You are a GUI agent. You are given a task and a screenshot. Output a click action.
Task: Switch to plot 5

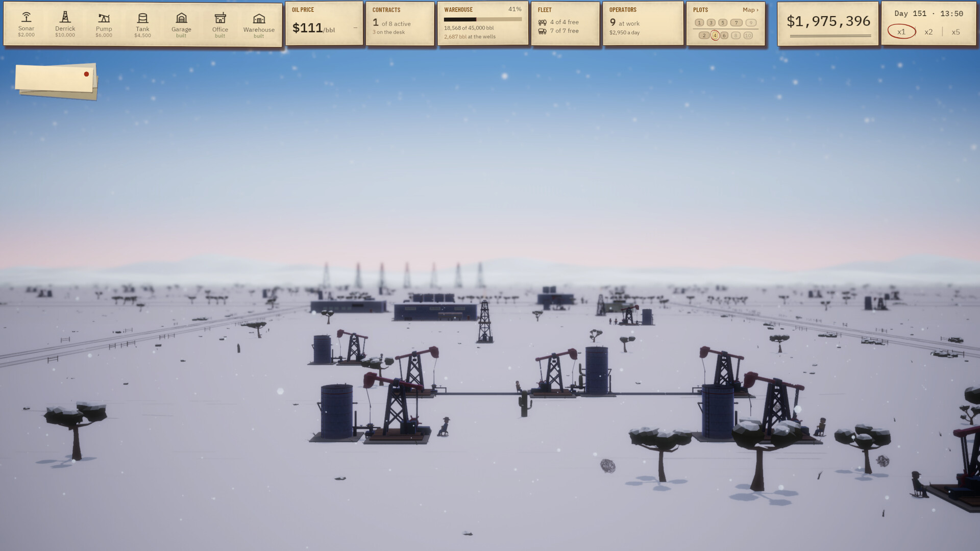[x=723, y=22]
